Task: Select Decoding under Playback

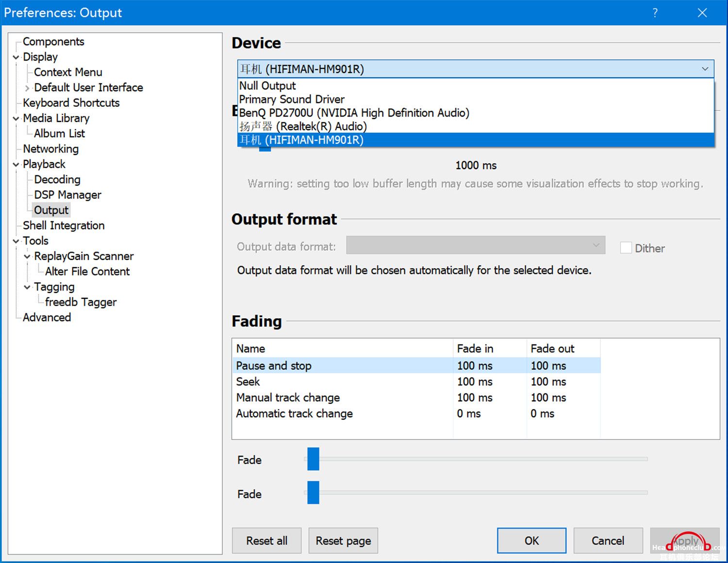Action: [57, 180]
